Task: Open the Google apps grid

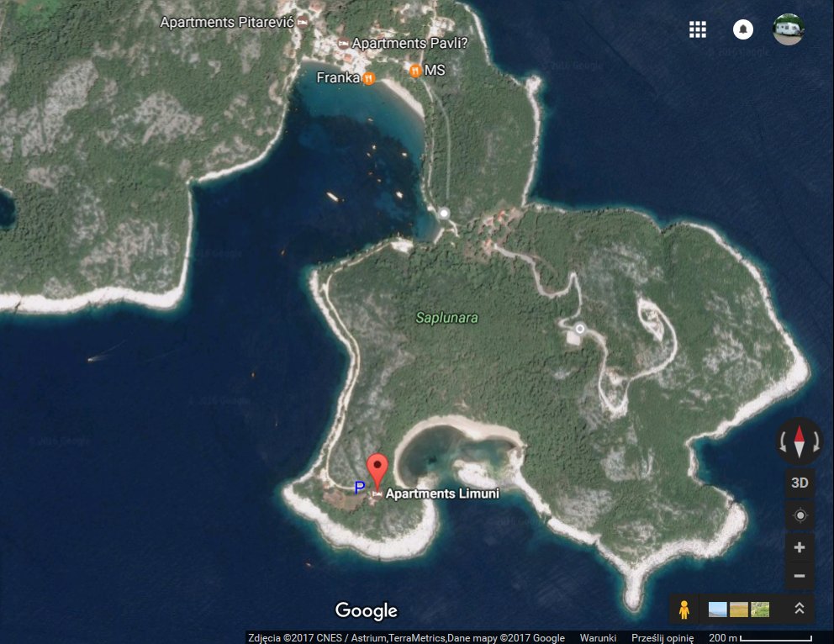Action: point(697,29)
